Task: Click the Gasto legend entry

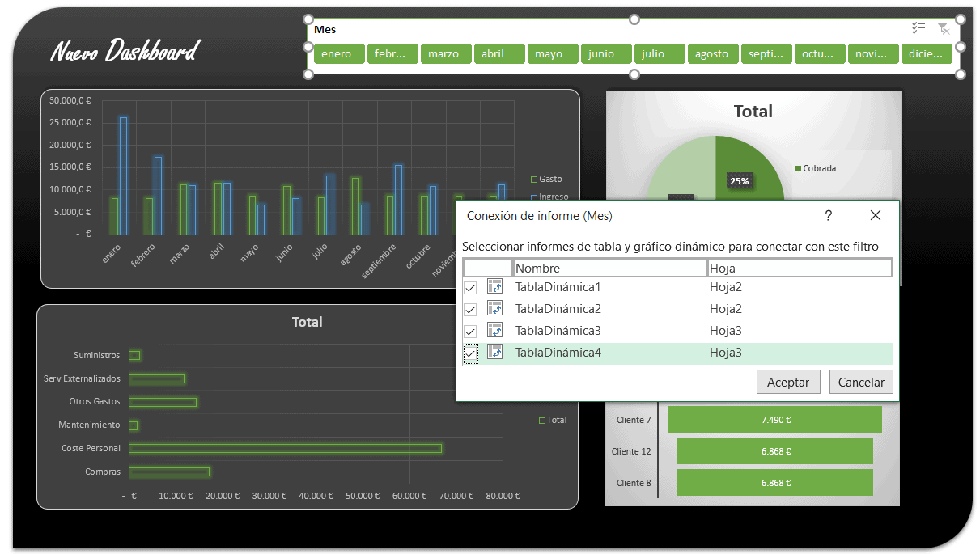Action: click(x=546, y=179)
